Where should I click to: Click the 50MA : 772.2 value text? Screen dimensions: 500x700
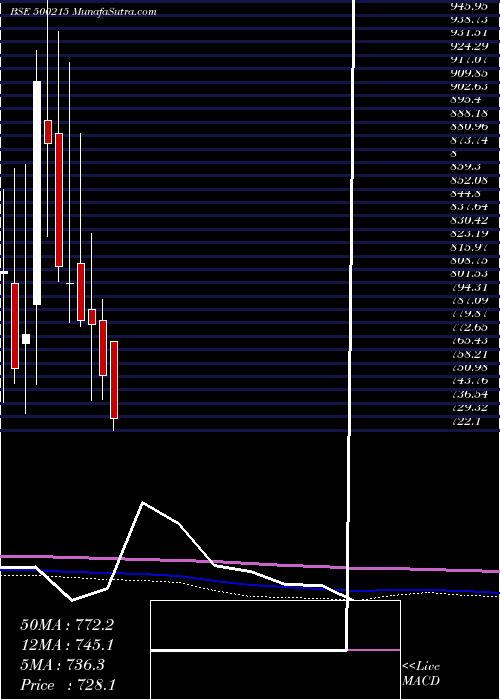[x=67, y=625]
